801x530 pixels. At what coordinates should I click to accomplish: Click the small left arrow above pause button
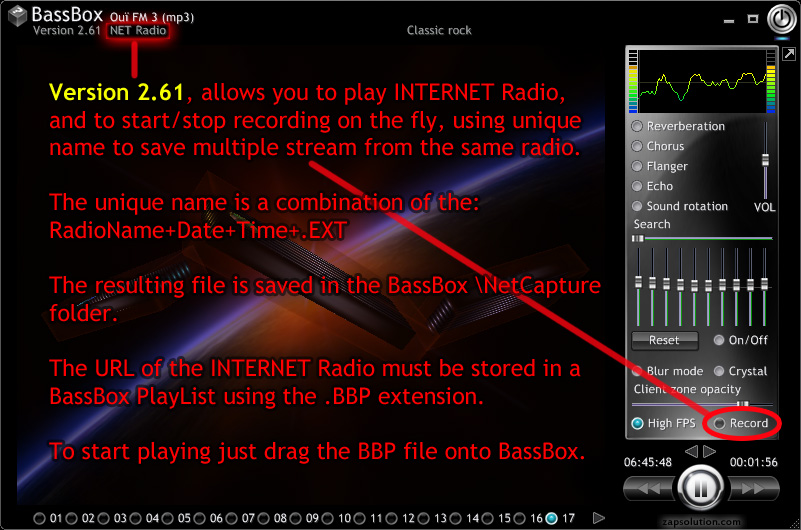(691, 451)
